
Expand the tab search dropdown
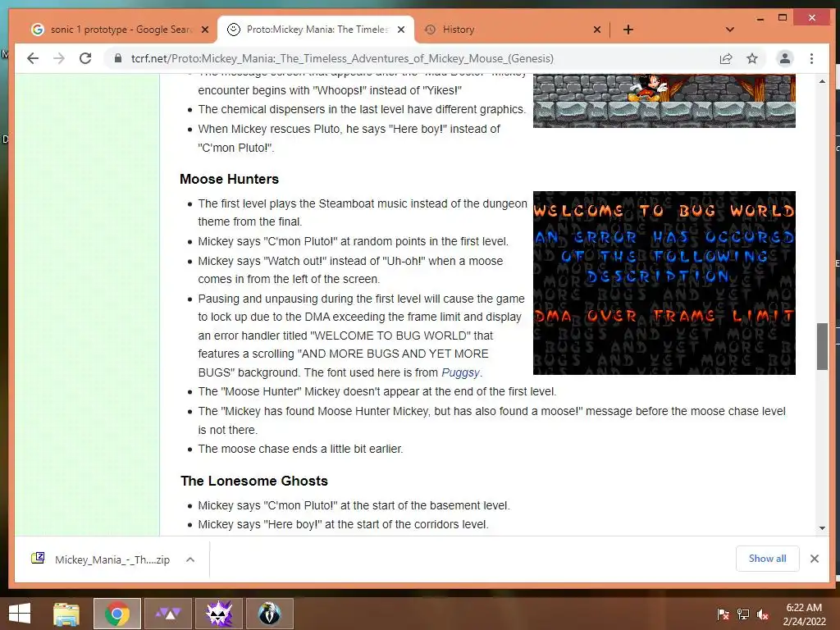click(x=729, y=30)
